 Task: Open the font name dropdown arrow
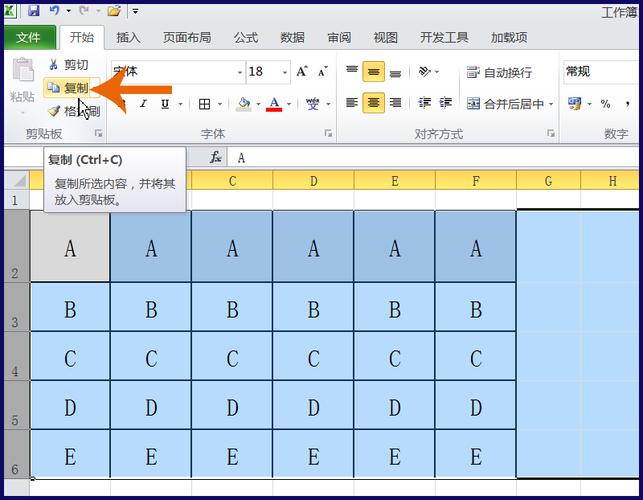click(x=240, y=72)
